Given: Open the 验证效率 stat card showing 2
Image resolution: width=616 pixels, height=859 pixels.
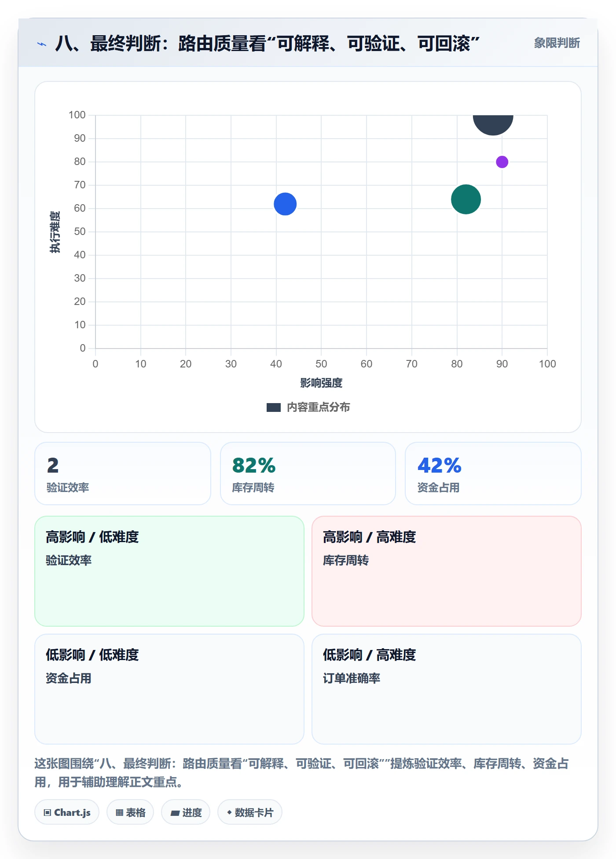Looking at the screenshot, I should pos(123,474).
